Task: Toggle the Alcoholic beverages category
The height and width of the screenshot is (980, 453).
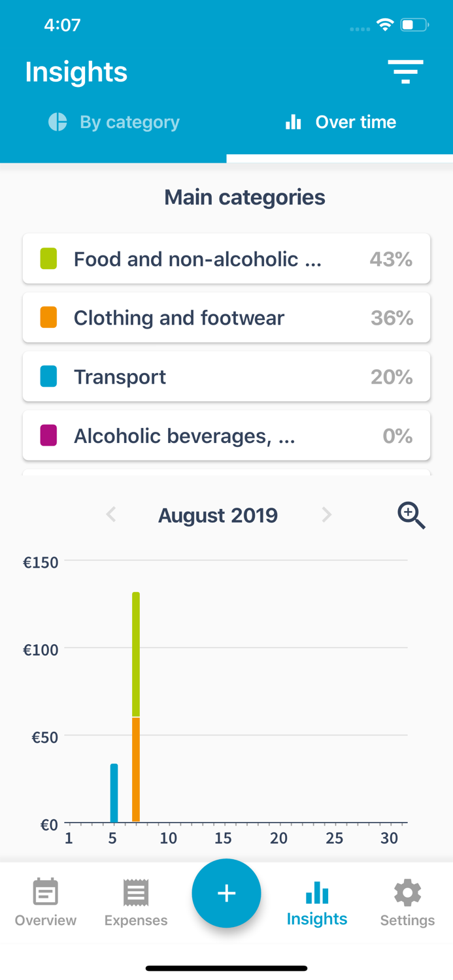Action: pyautogui.click(x=226, y=436)
